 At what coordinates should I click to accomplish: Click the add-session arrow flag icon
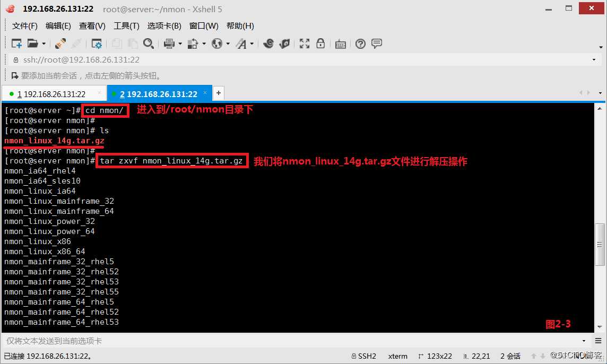15,75
